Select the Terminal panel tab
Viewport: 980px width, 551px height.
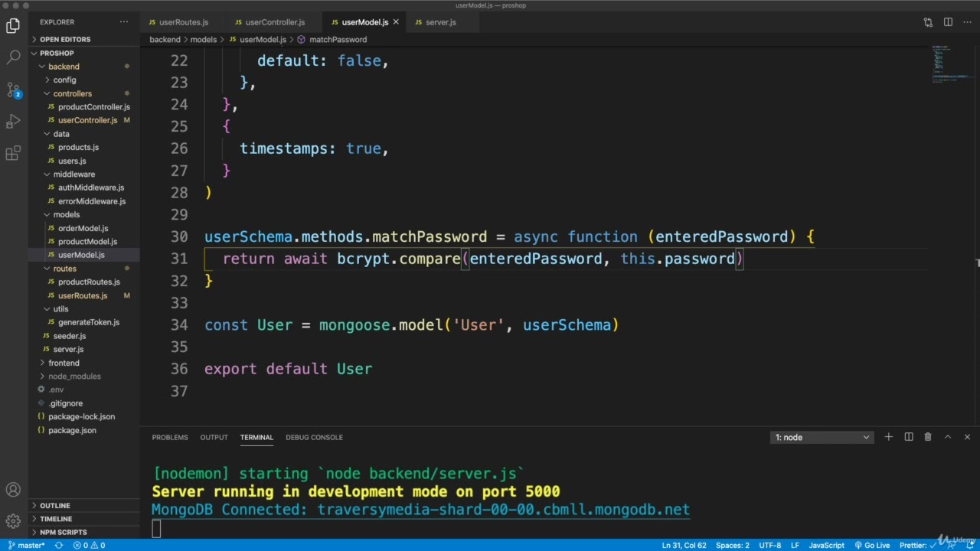coord(256,437)
